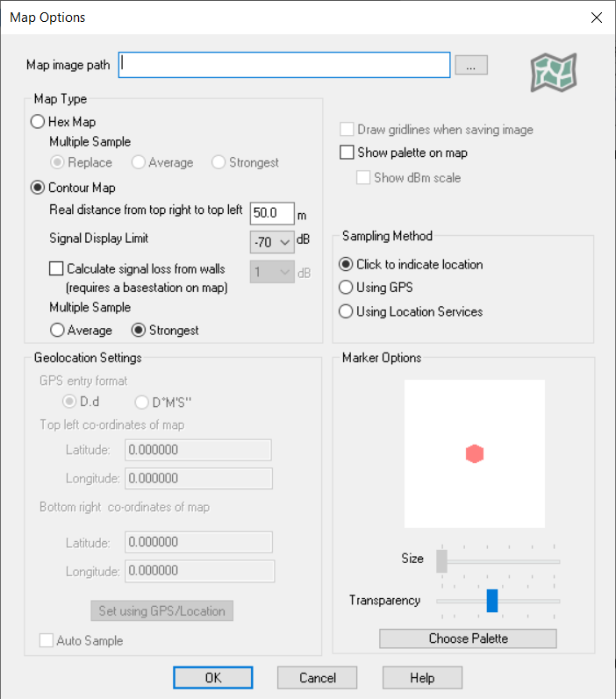Click the Set using GPS/Location button
616x699 pixels.
pos(162,610)
